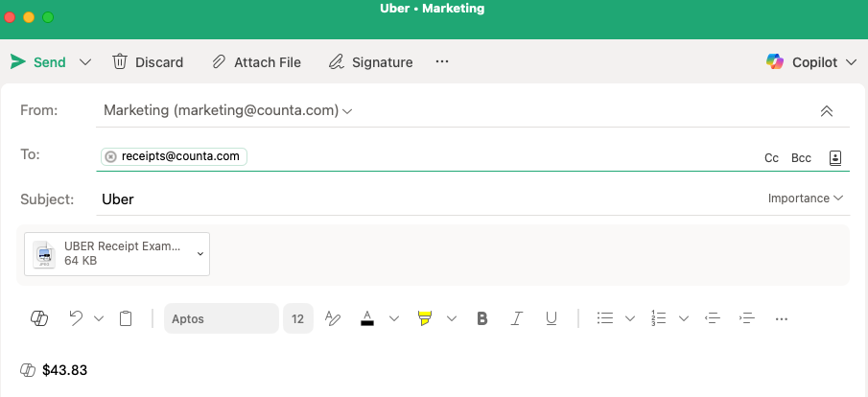Open the Importance dropdown
868x397 pixels.
(806, 198)
